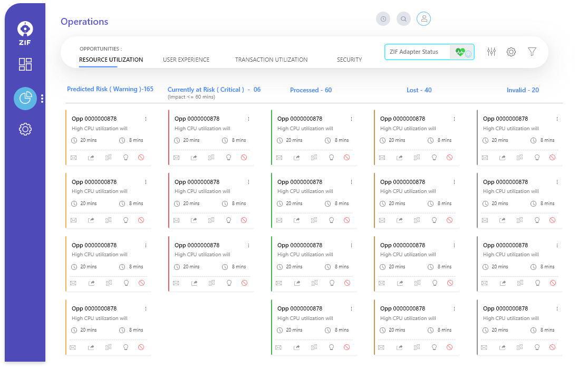Click the Operations page title
The image size is (588, 368).
[84, 22]
